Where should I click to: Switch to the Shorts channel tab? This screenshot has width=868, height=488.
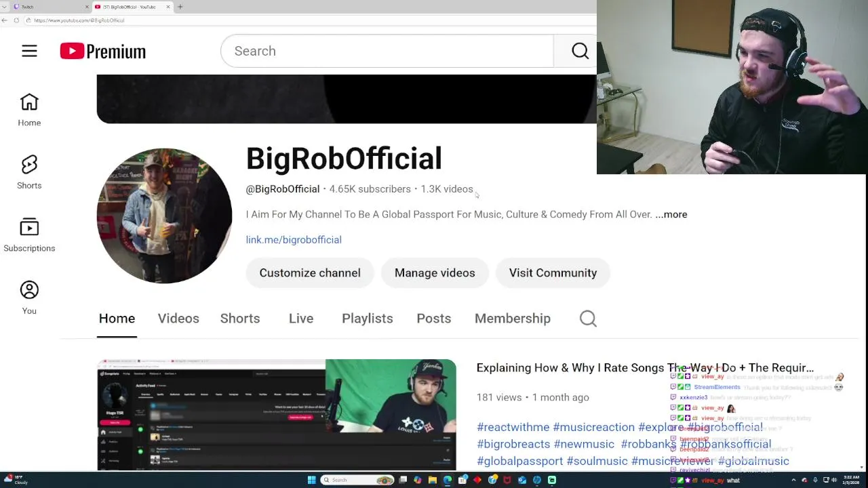[240, 319]
